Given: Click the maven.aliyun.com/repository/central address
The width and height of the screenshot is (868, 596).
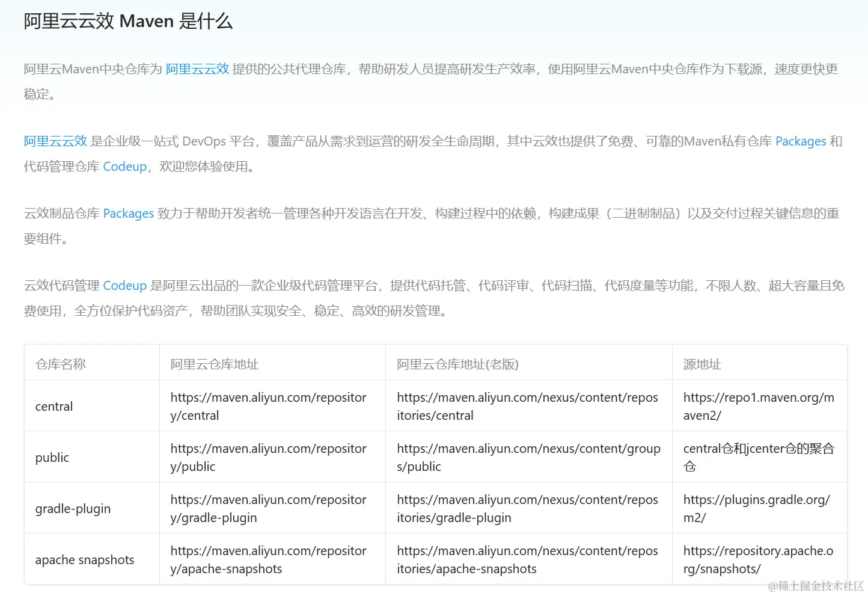Looking at the screenshot, I should (x=269, y=407).
